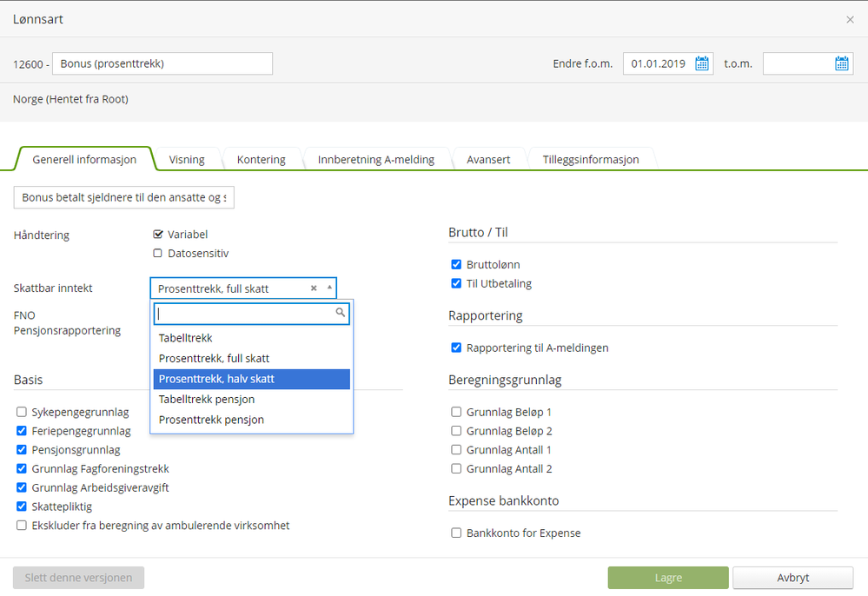Clear the Skattbar inntekt selection with x
This screenshot has height=596, width=868.
click(314, 288)
